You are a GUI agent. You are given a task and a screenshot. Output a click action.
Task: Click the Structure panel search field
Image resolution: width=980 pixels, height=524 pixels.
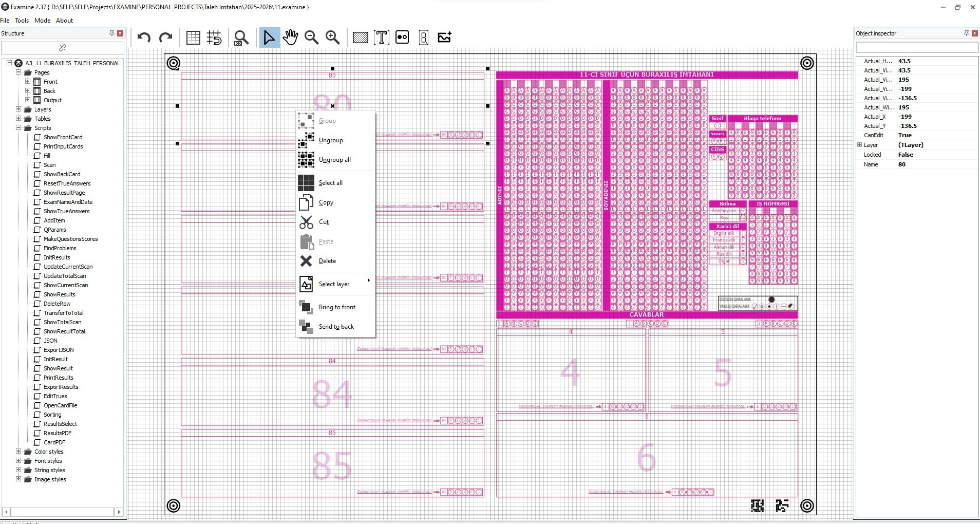coord(63,48)
